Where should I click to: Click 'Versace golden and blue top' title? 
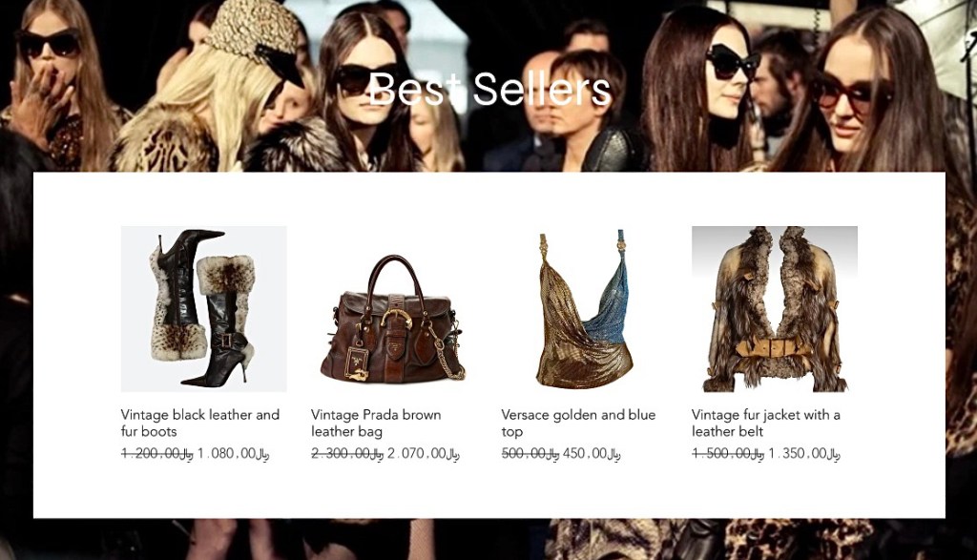[578, 423]
